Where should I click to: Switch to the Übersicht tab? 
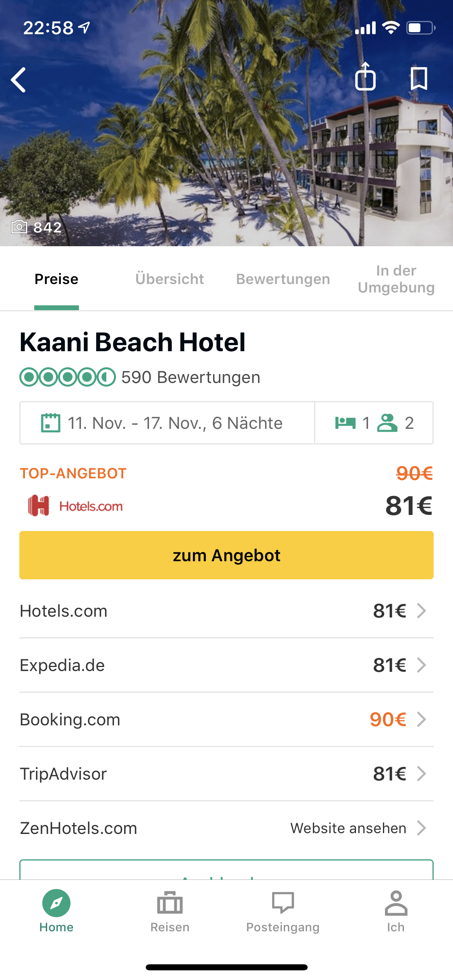coord(170,279)
